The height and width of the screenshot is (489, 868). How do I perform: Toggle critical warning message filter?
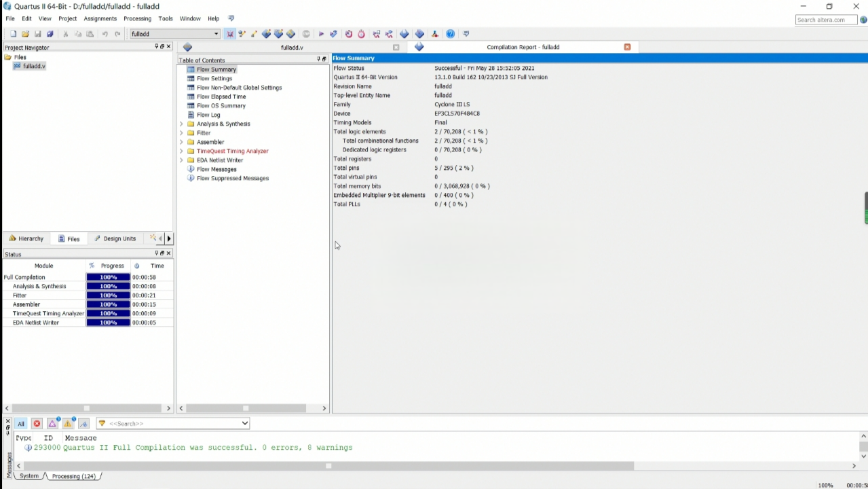point(52,424)
